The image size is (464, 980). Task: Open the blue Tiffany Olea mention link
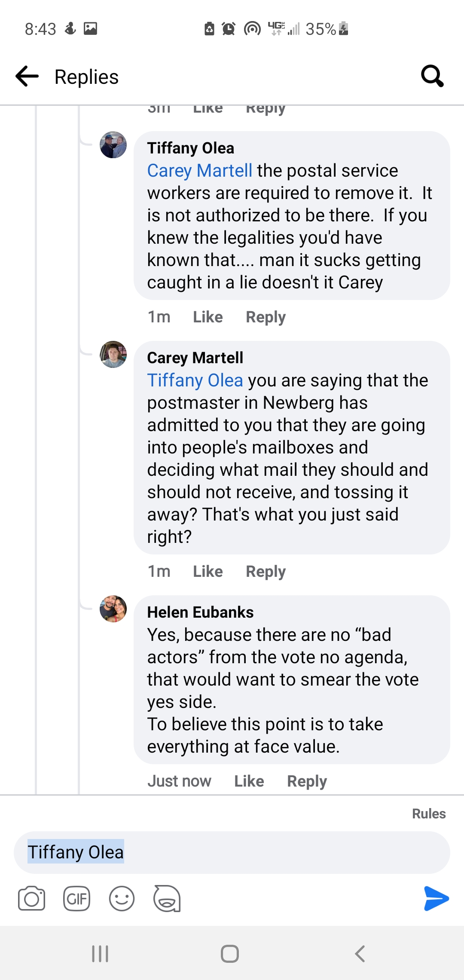point(195,380)
